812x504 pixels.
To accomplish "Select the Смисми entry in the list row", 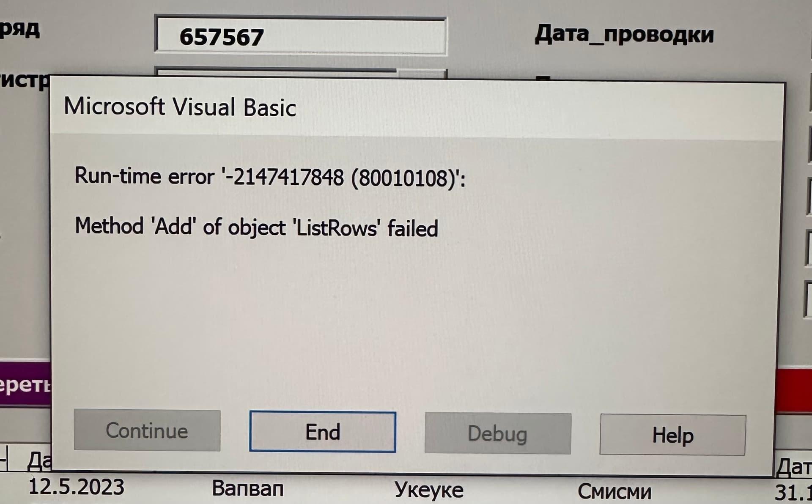I will pos(614,492).
